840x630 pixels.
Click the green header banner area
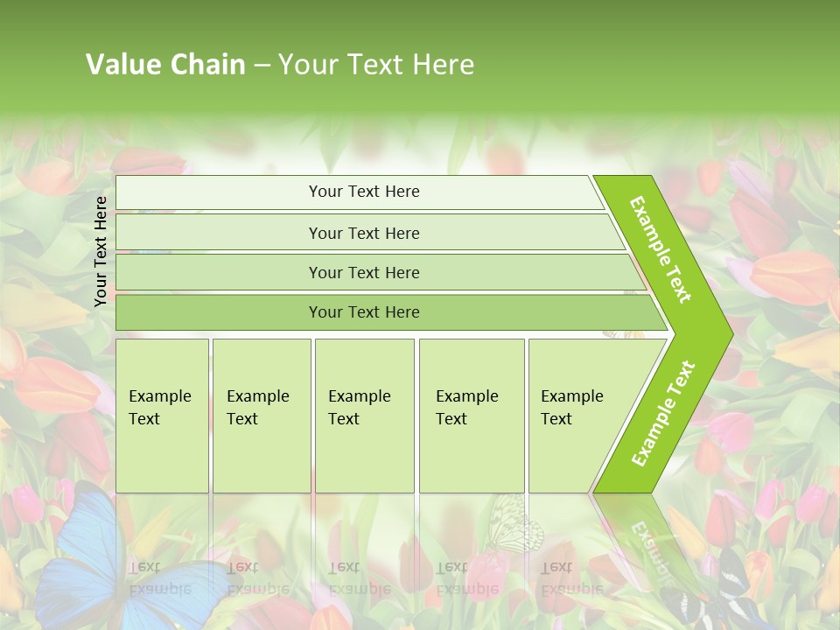pos(420,56)
